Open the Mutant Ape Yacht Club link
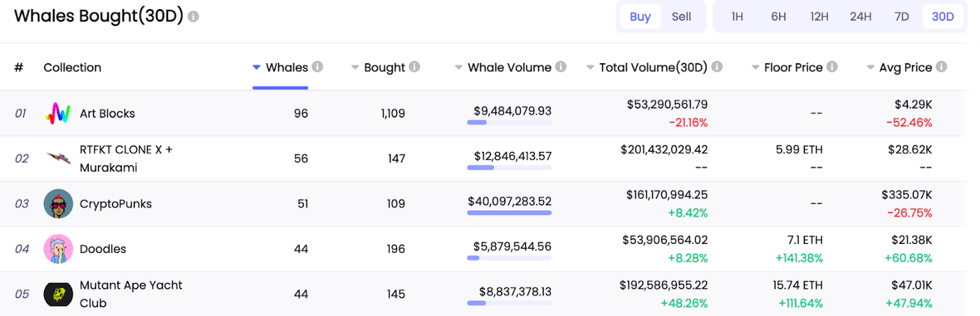 (x=131, y=294)
